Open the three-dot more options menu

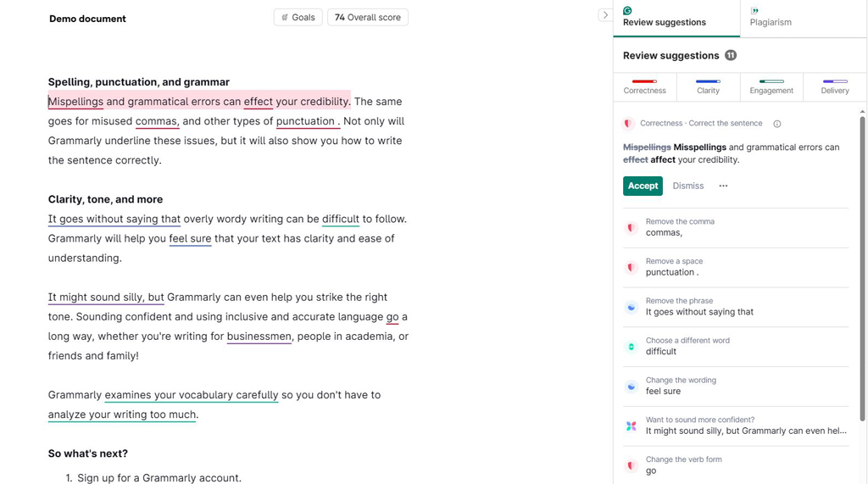click(x=723, y=186)
